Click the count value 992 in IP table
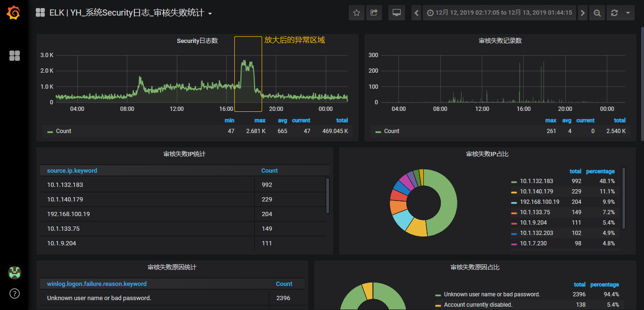This screenshot has height=310, width=644. coord(267,185)
